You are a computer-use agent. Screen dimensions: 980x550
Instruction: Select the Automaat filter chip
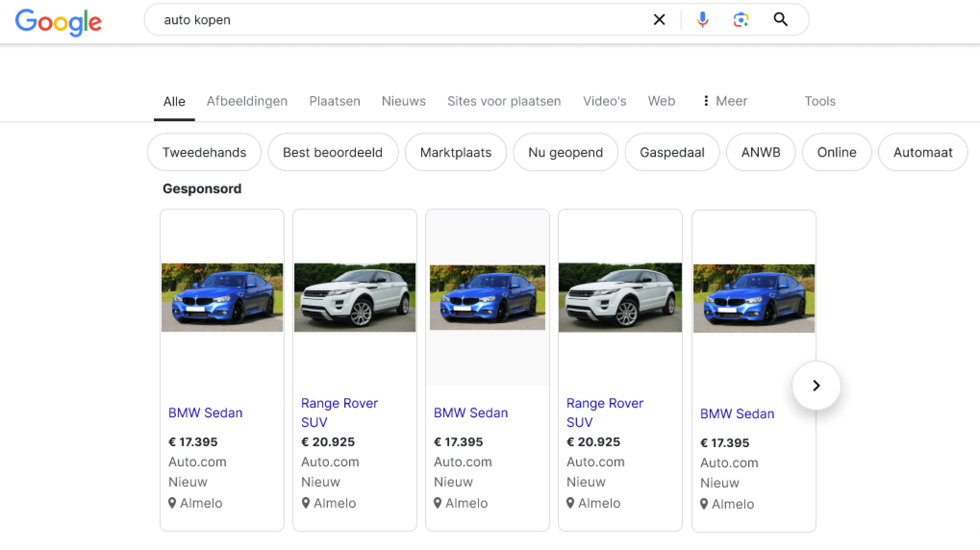[923, 152]
